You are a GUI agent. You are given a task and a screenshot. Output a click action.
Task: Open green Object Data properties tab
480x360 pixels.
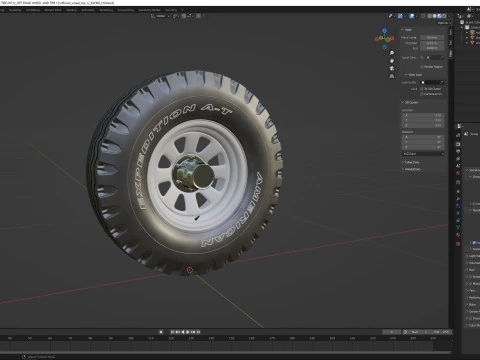[x=458, y=227]
